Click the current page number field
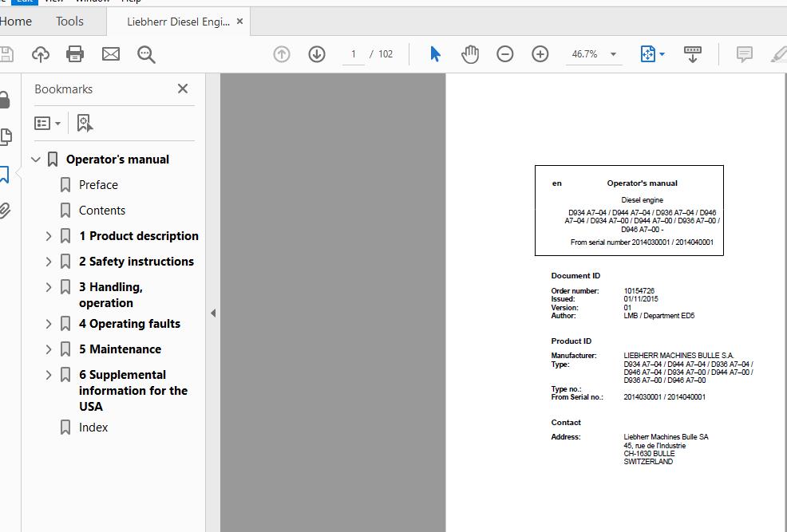Screen dimensions: 787x532 coord(354,54)
